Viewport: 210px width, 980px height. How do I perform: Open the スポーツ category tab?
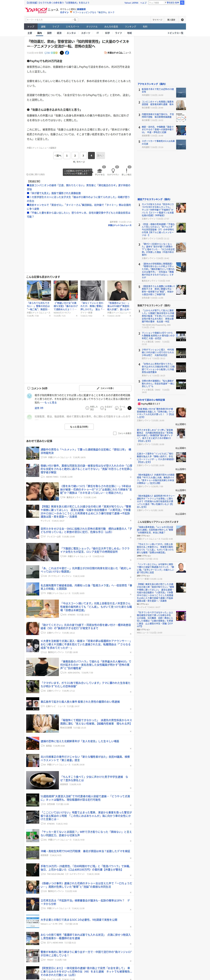click(86, 33)
